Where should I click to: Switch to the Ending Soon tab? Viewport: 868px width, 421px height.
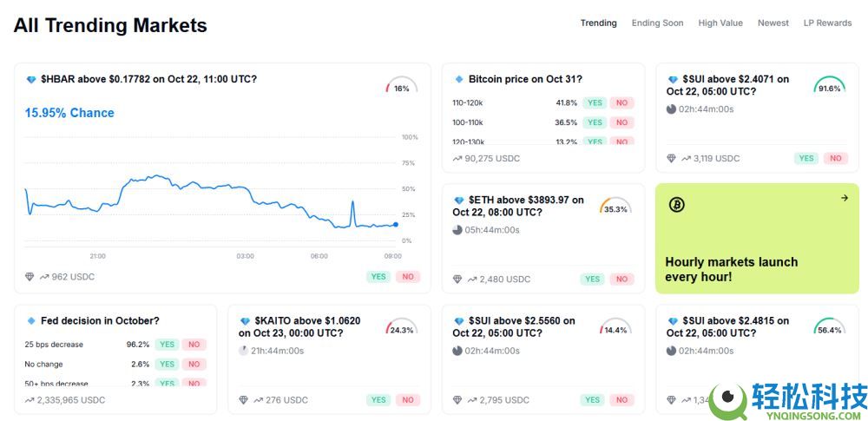tap(657, 23)
